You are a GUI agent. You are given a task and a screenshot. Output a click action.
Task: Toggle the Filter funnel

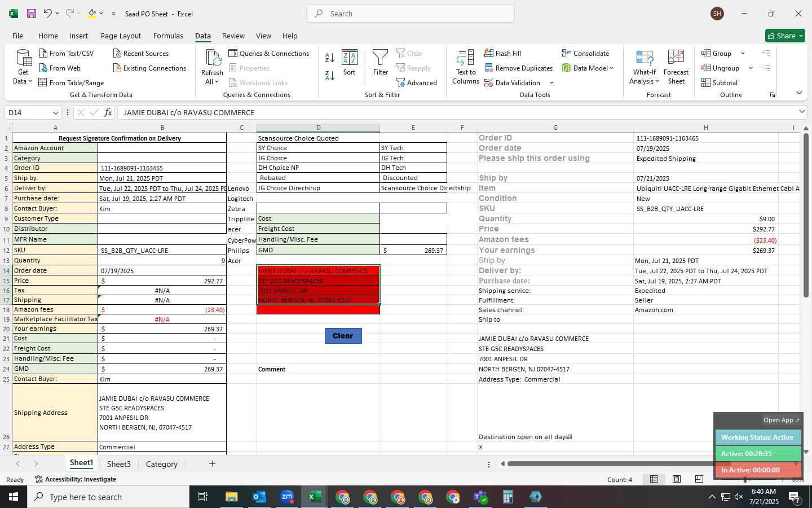[x=381, y=63]
